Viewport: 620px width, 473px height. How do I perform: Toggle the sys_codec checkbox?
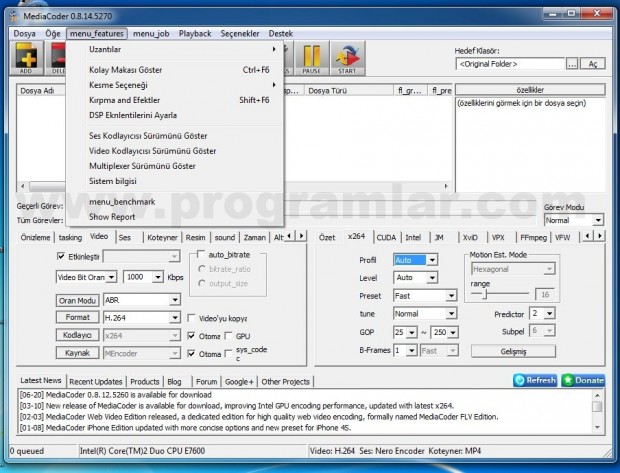click(229, 353)
